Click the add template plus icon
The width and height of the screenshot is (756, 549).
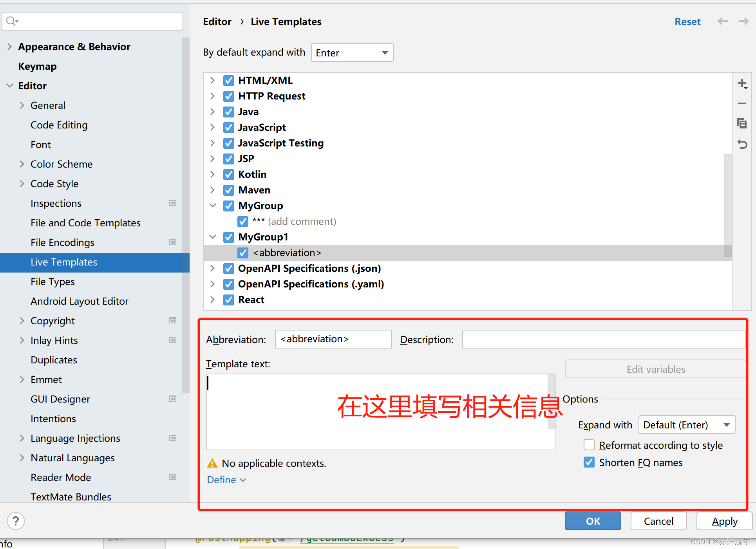[x=742, y=84]
